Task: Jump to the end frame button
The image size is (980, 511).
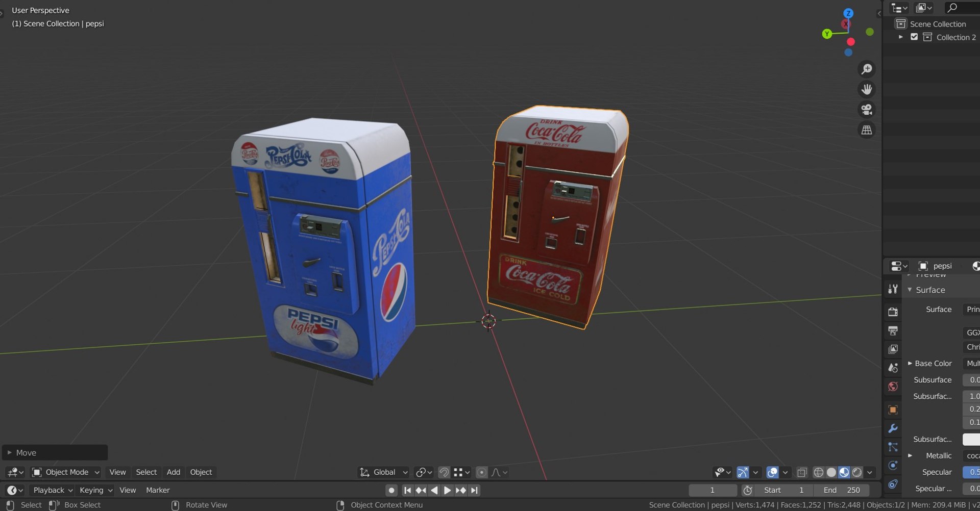Action: coord(474,490)
